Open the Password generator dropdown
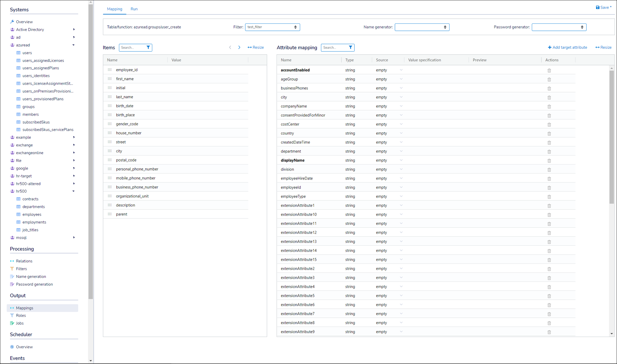This screenshot has width=617, height=364. point(559,27)
